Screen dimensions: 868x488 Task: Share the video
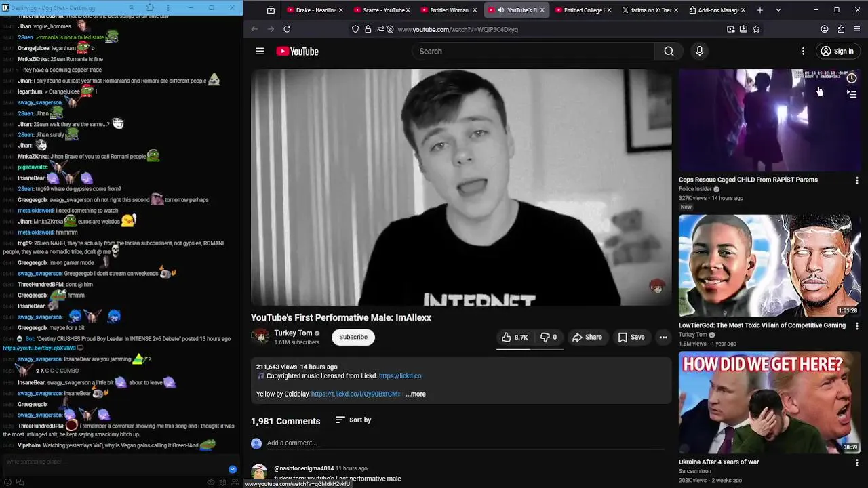click(x=587, y=337)
